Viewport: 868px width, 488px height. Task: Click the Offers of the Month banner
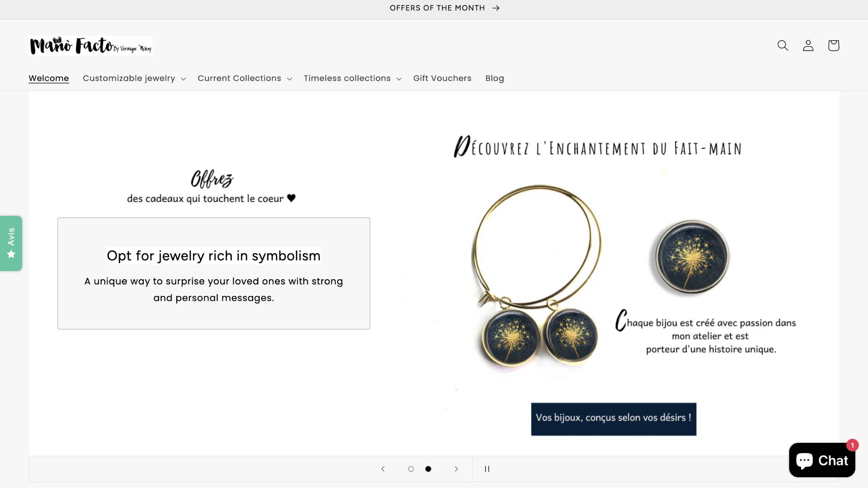tap(444, 8)
